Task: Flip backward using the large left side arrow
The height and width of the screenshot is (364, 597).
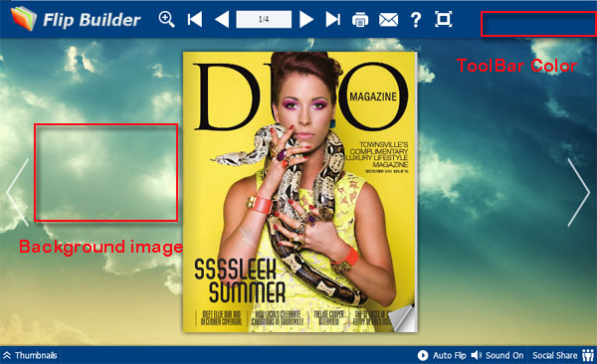Action: pyautogui.click(x=18, y=193)
